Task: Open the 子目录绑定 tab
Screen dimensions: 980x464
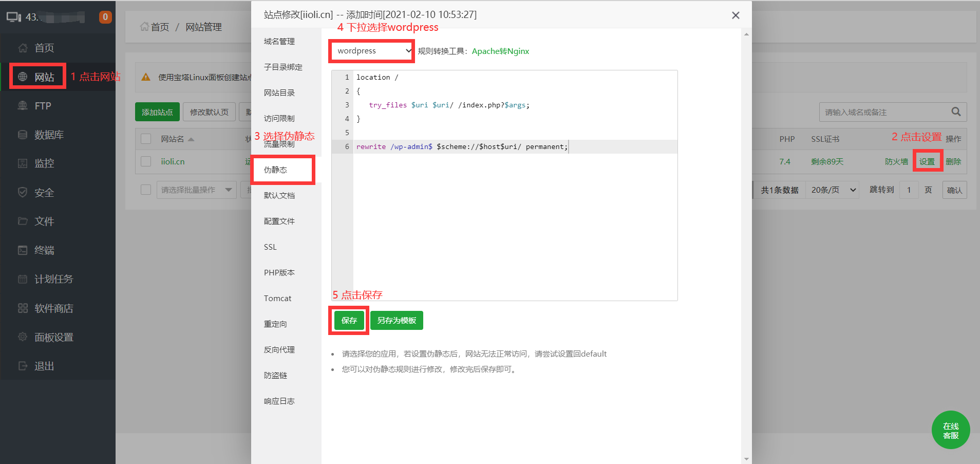Action: click(x=283, y=67)
